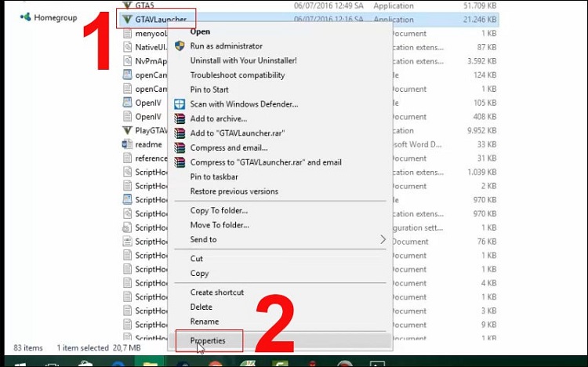Choose Uninstall with Your Uninstaller!

point(243,60)
